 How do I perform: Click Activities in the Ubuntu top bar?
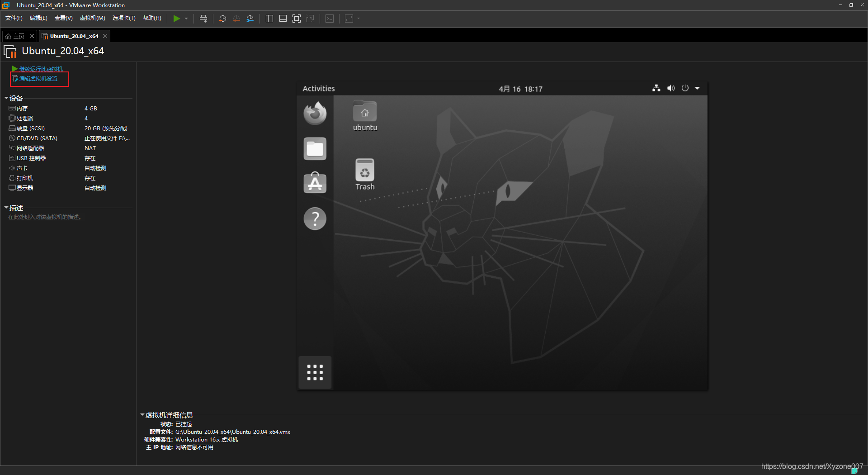click(319, 89)
